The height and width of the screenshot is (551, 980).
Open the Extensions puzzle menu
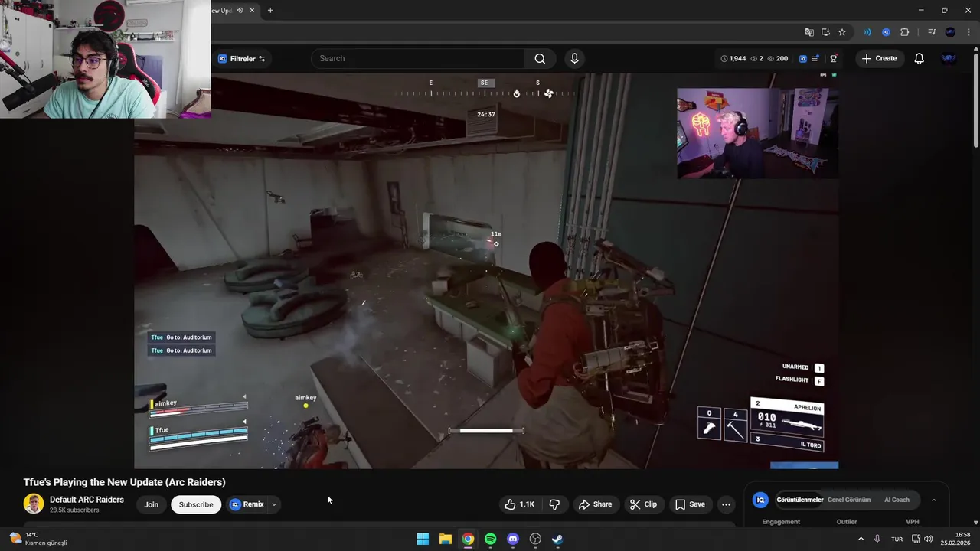905,32
